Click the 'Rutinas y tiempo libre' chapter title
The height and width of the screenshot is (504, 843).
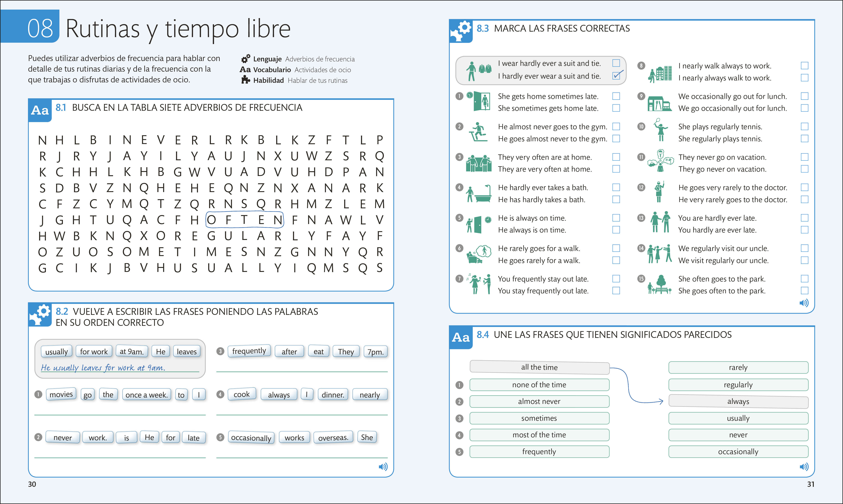point(178,29)
